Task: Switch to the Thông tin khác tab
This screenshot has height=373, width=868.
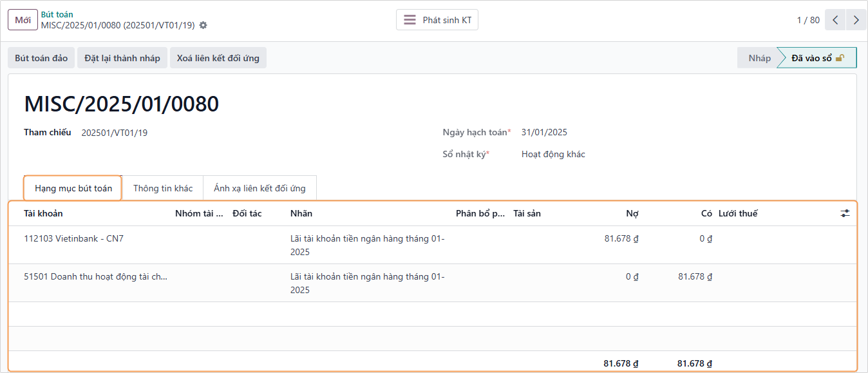Action: pyautogui.click(x=163, y=188)
